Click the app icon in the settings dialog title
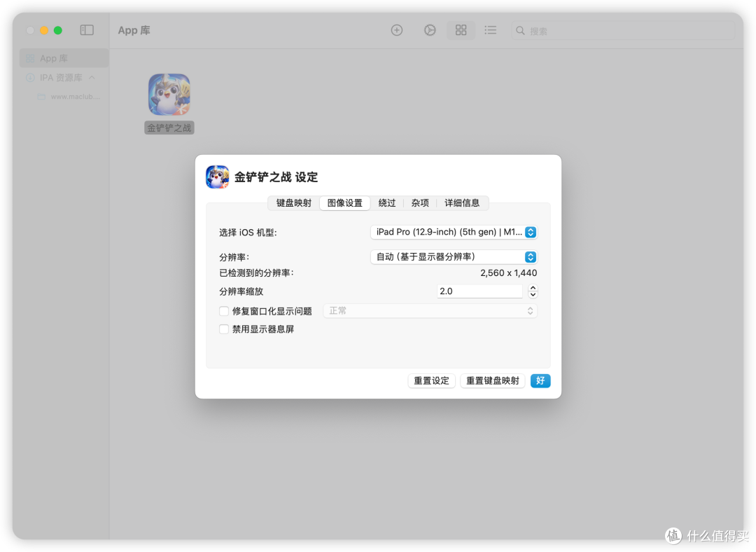 click(x=218, y=177)
